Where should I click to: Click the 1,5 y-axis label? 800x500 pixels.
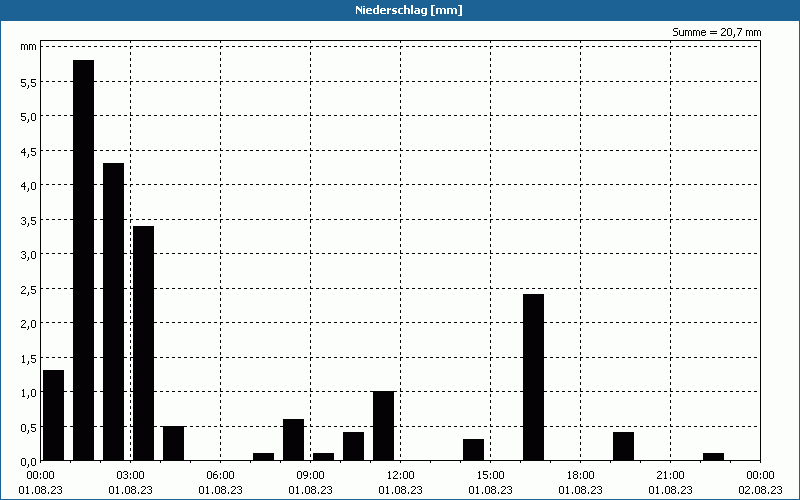[x=29, y=358]
